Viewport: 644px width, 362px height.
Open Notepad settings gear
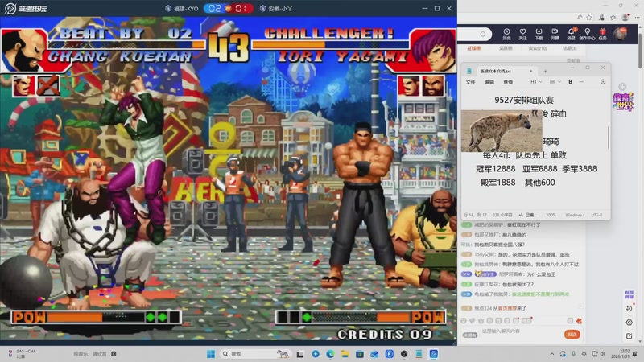tap(603, 82)
